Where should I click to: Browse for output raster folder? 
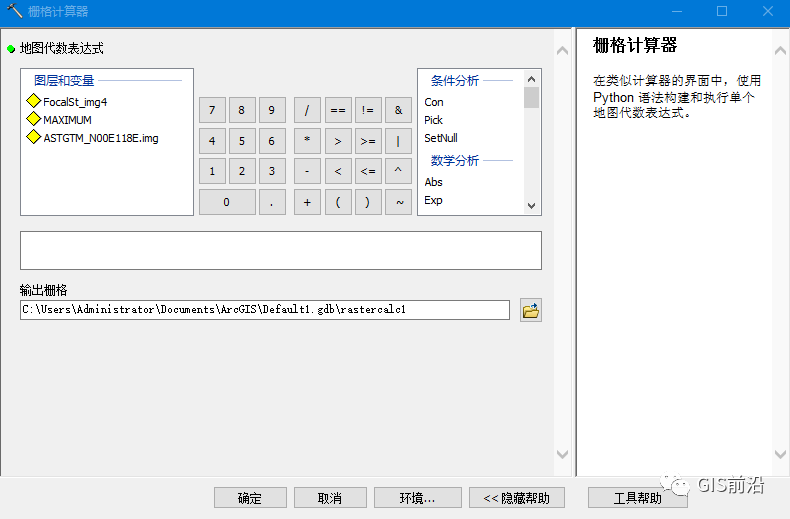tap(531, 310)
